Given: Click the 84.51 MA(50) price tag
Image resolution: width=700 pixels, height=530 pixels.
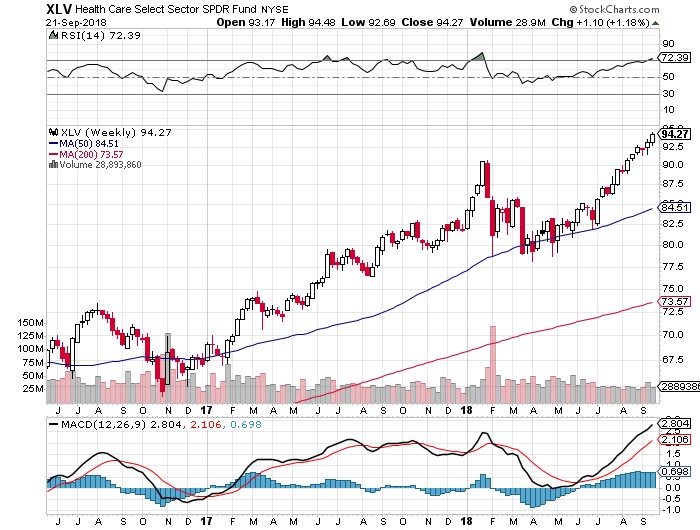Looking at the screenshot, I should click(x=675, y=208).
